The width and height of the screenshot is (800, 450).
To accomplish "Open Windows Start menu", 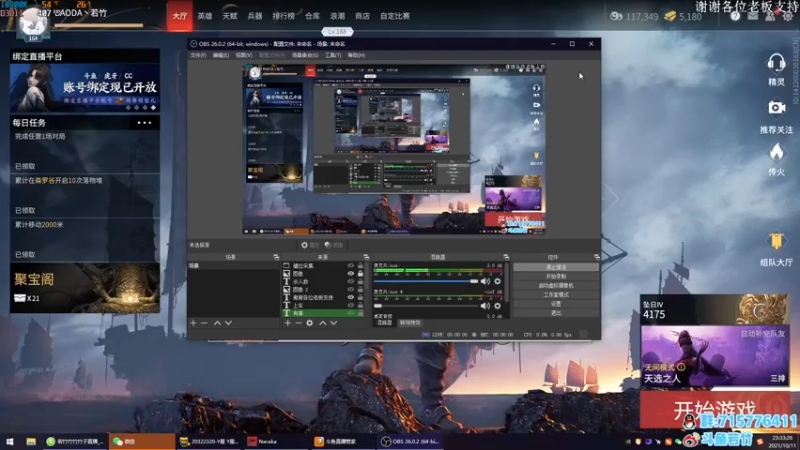I will click(x=10, y=441).
